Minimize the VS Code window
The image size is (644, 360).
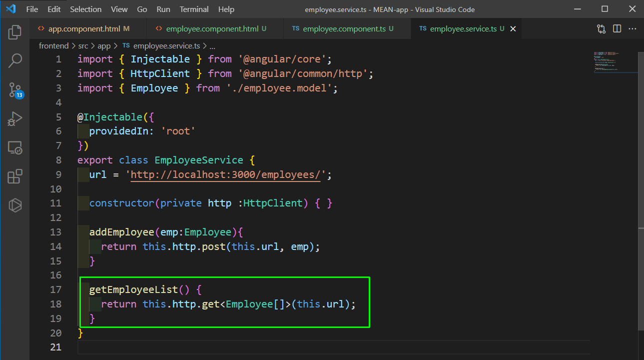(x=577, y=9)
